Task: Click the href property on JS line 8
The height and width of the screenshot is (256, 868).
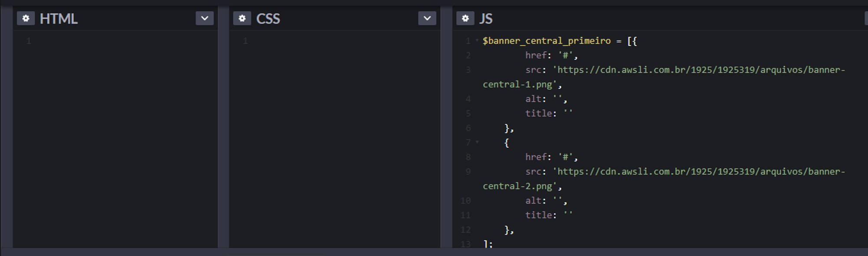Action: (536, 157)
